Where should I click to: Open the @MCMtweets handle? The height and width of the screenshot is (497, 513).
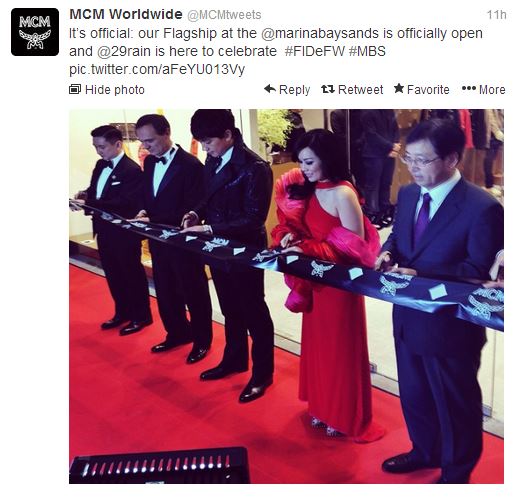[x=224, y=15]
